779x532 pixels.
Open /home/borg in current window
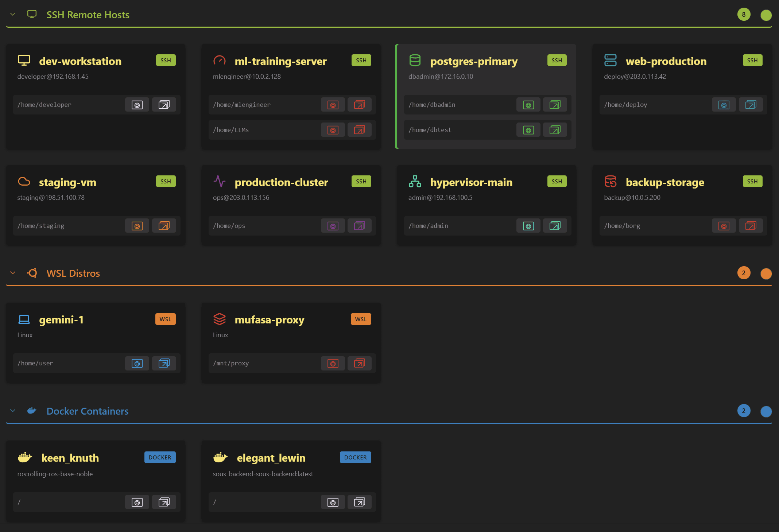click(x=724, y=226)
